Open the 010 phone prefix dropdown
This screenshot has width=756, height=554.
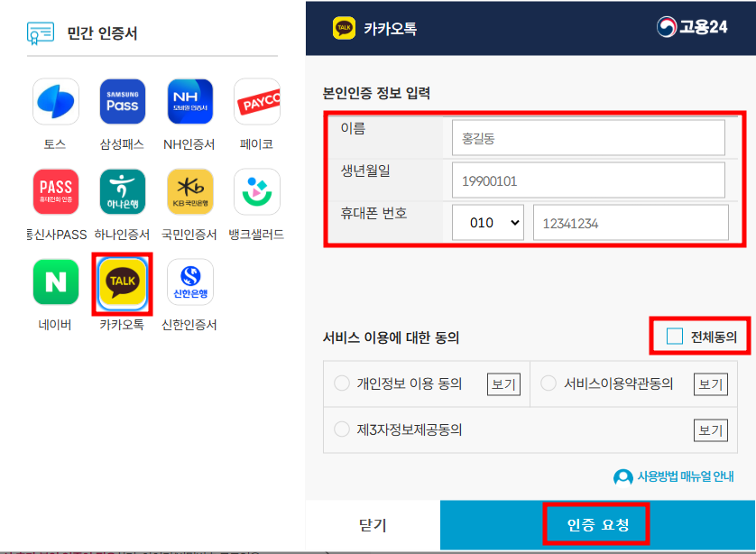coord(488,223)
